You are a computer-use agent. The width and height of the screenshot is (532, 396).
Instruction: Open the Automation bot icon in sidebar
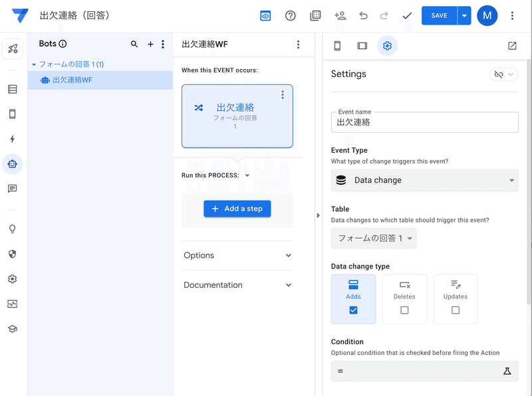[x=13, y=164]
